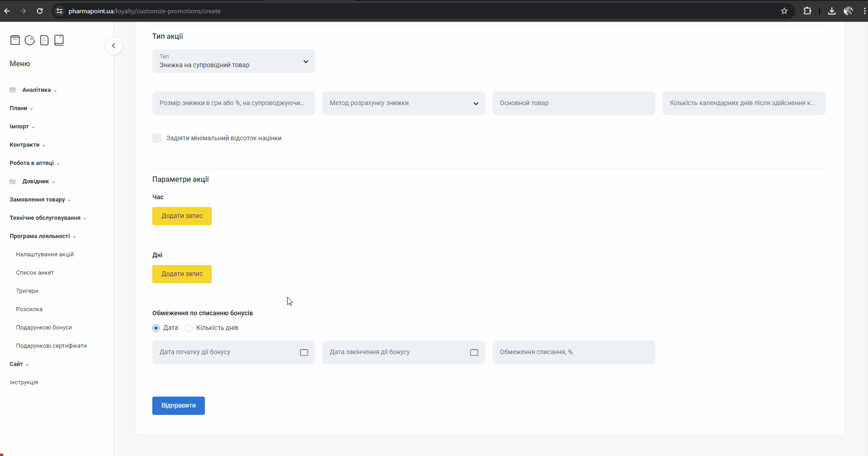
Task: Click list icon beside Довідник
Action: [x=13, y=181]
